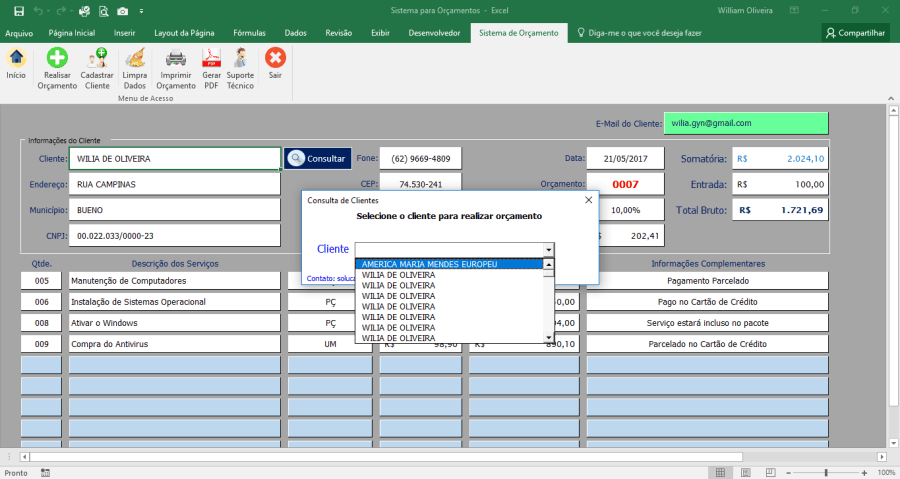Screen dimensions: 900x479
Task: Click the Compartilhar button
Action: click(855, 33)
